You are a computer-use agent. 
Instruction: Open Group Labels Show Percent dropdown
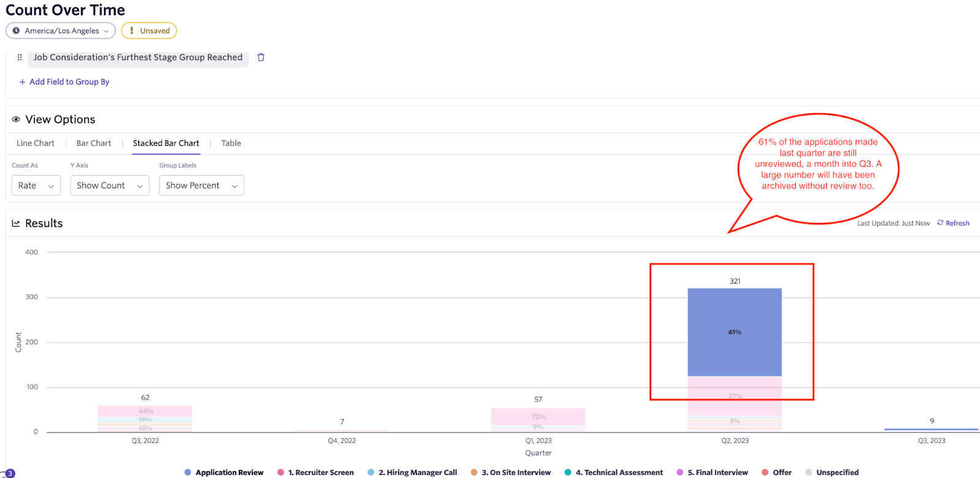[202, 186]
